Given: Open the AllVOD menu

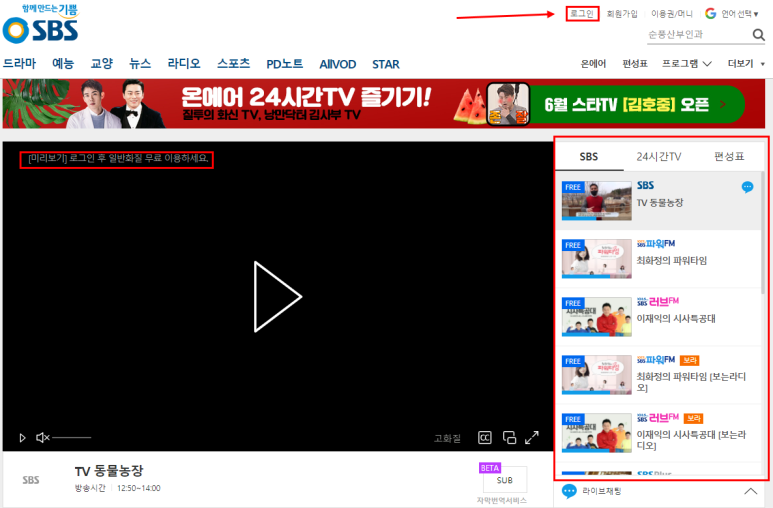Looking at the screenshot, I should tap(338, 64).
